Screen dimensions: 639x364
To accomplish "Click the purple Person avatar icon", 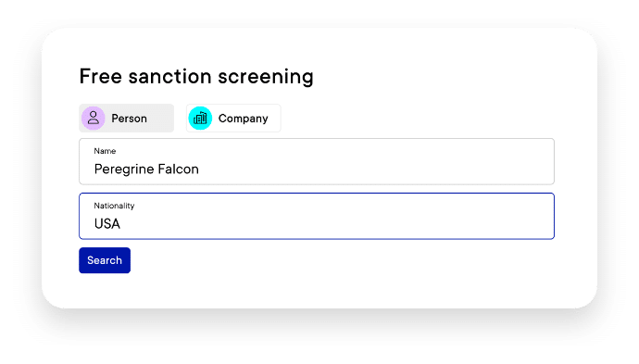I will click(x=94, y=119).
